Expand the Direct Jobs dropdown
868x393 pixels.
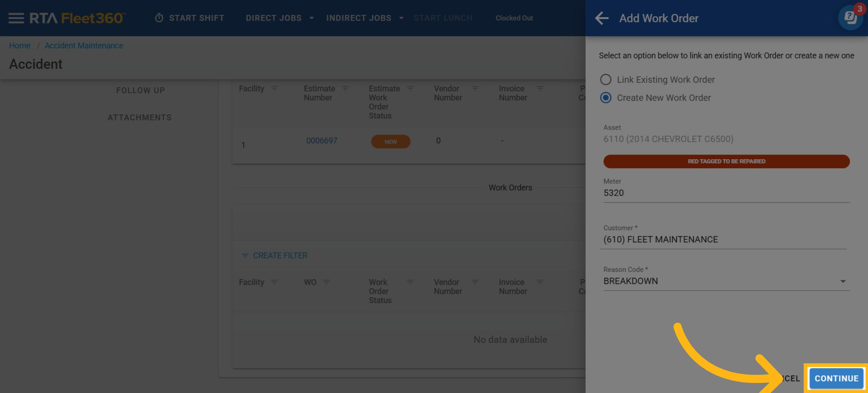[312, 18]
